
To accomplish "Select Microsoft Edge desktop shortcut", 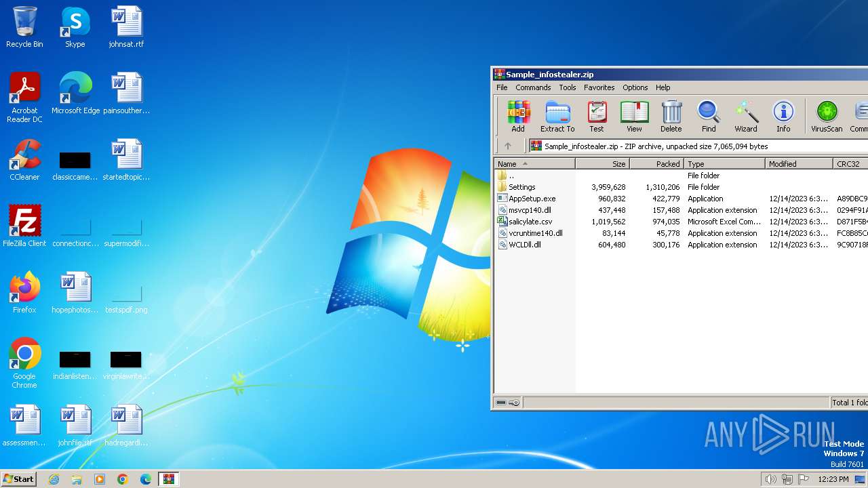I will point(75,94).
